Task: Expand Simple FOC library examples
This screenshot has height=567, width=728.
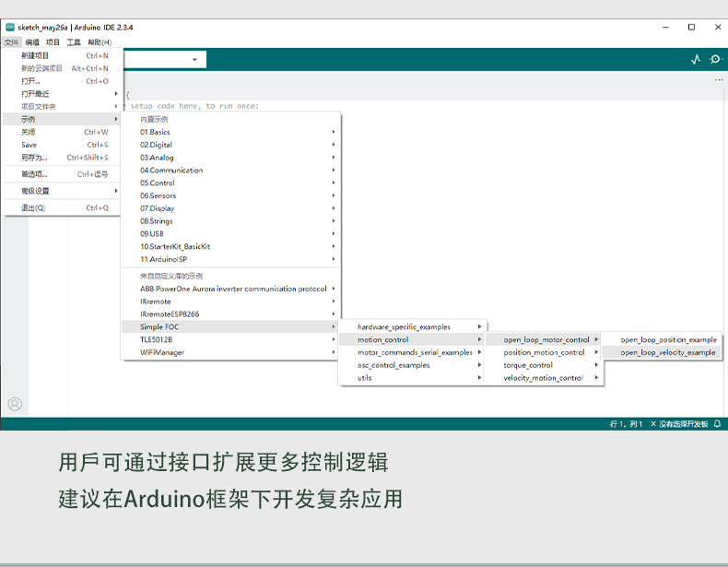Action: point(230,327)
